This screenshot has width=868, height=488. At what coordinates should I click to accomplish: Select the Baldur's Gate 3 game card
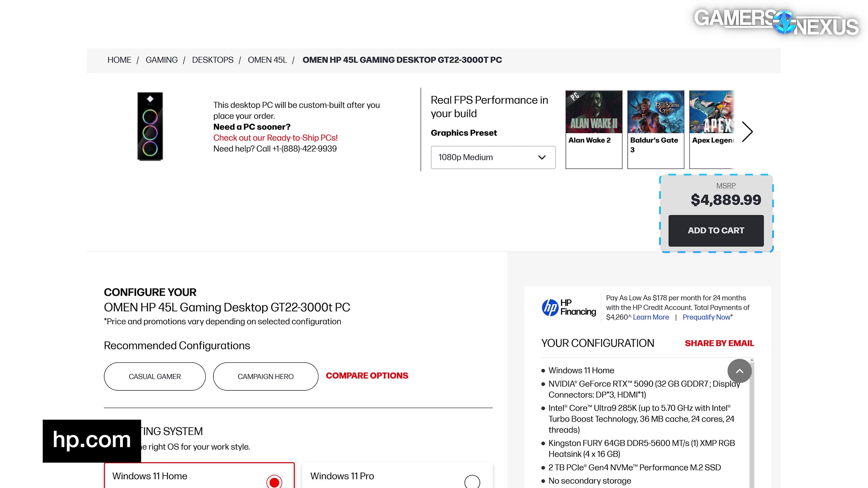[656, 129]
